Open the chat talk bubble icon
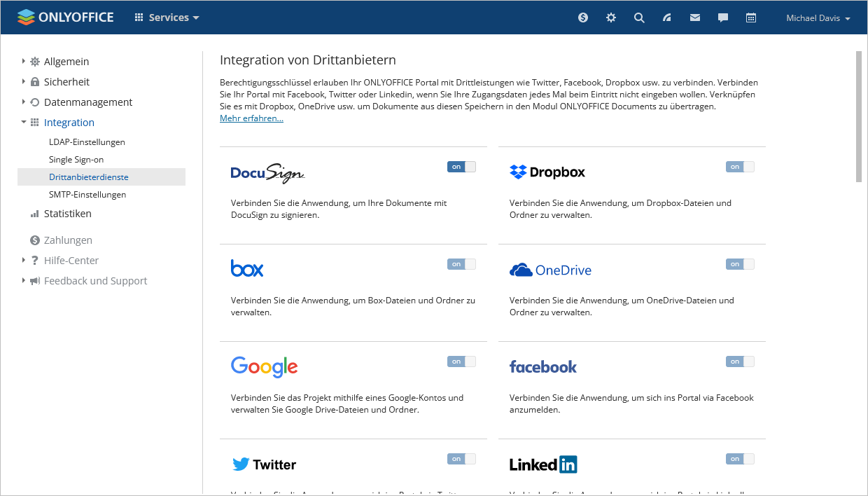The width and height of the screenshot is (868, 496). pos(723,18)
